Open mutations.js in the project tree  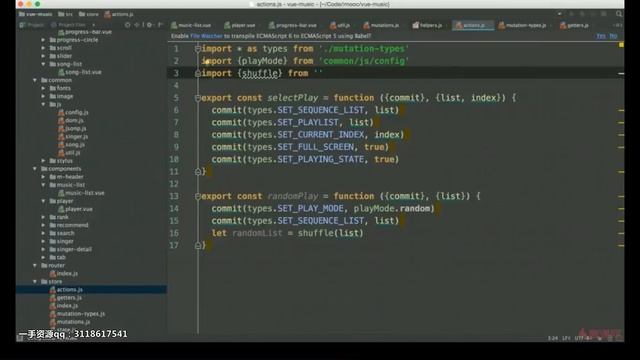pos(70,322)
